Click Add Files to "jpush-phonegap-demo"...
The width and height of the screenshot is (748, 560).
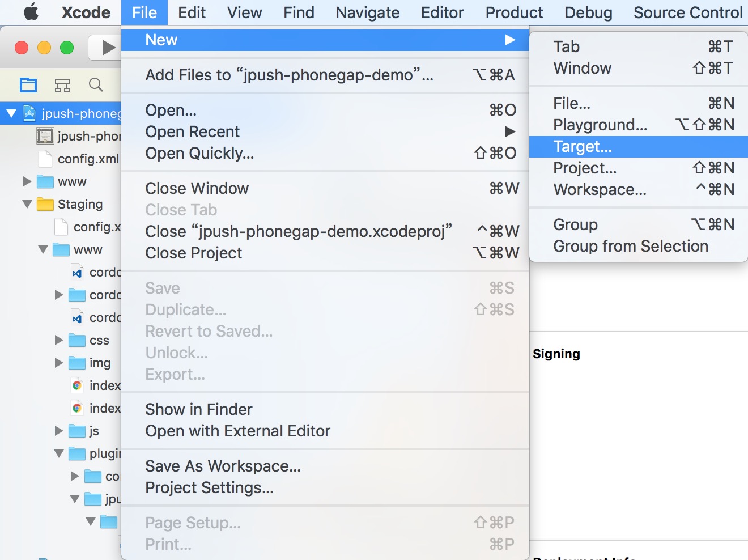289,75
